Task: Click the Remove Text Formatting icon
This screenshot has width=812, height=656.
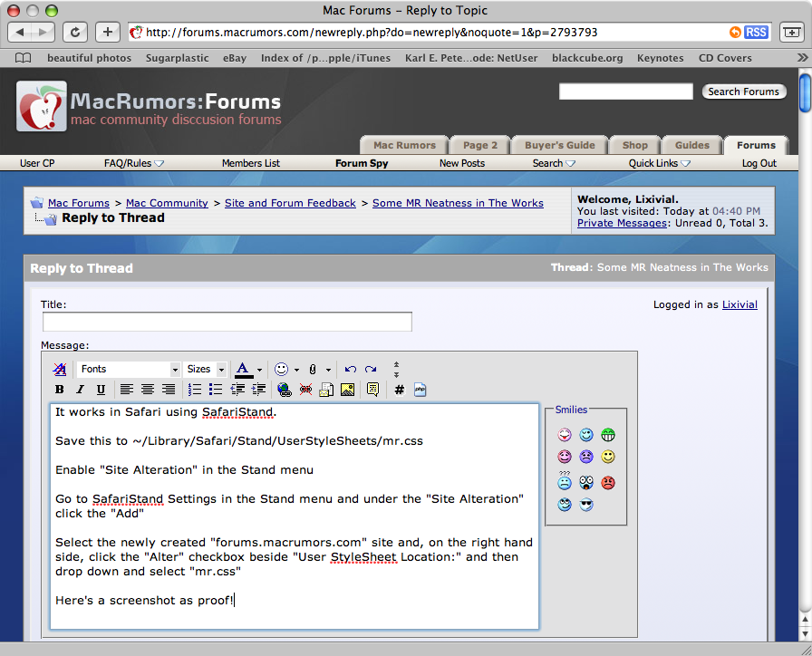Action: 60,369
